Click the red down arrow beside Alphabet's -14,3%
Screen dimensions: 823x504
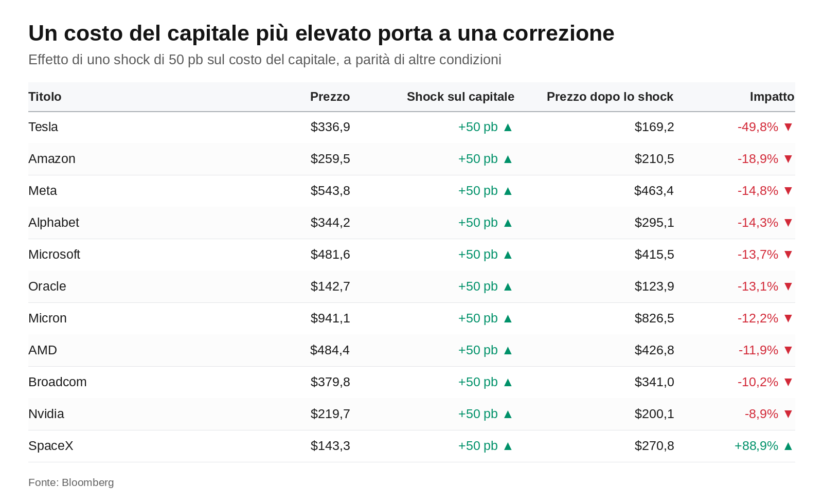(788, 223)
